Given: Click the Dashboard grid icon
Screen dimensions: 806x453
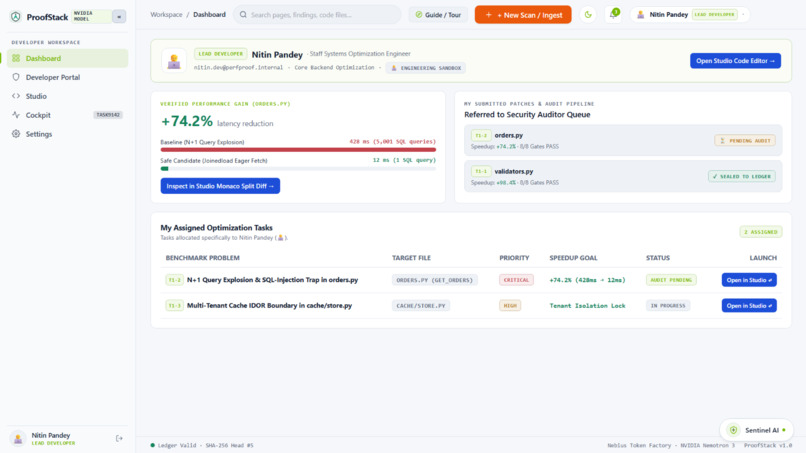Looking at the screenshot, I should [x=16, y=58].
